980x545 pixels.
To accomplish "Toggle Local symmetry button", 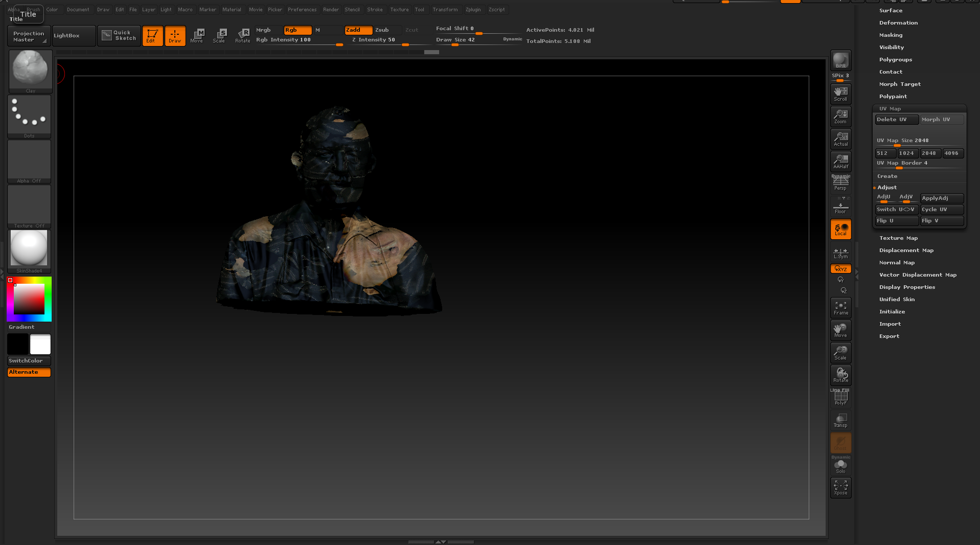I will point(840,230).
